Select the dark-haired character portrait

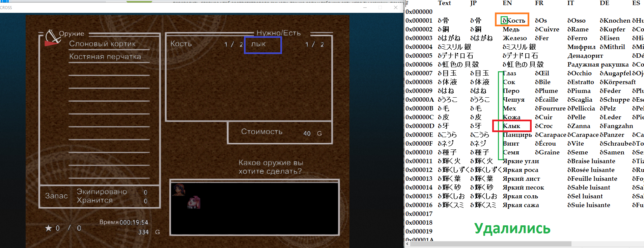pos(178,190)
